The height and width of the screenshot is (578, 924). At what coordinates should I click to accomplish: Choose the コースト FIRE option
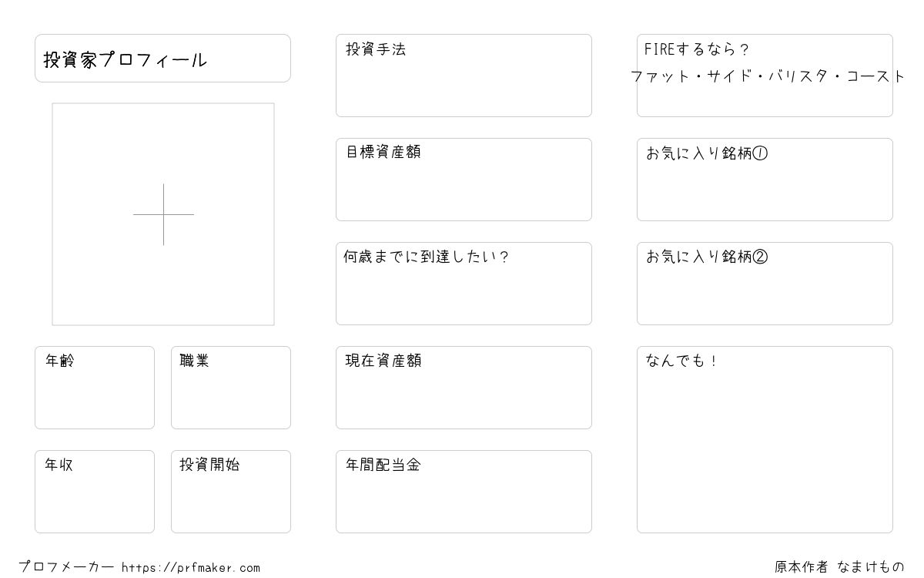pos(876,76)
